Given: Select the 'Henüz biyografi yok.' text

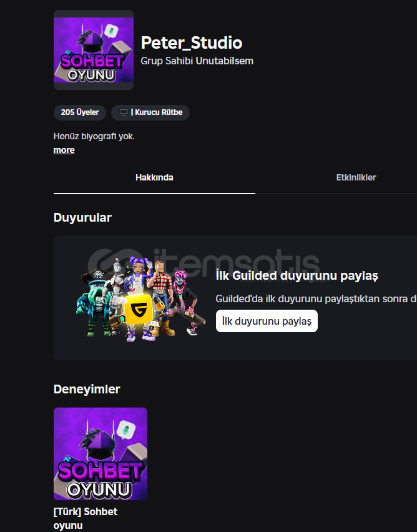Looking at the screenshot, I should point(94,136).
